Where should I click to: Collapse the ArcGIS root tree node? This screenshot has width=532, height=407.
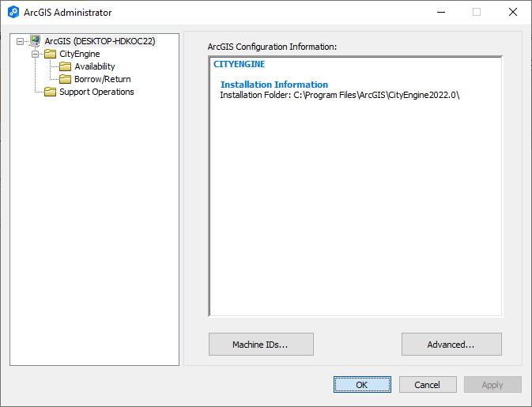(x=20, y=41)
